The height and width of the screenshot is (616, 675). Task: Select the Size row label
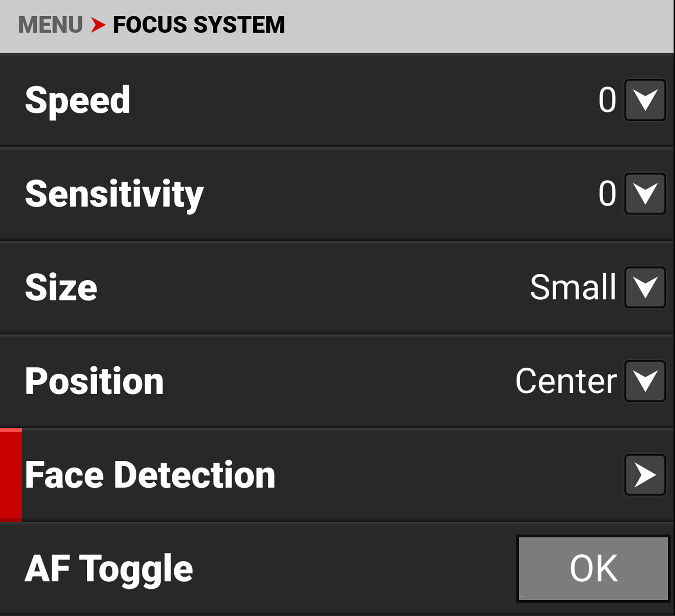pos(61,287)
